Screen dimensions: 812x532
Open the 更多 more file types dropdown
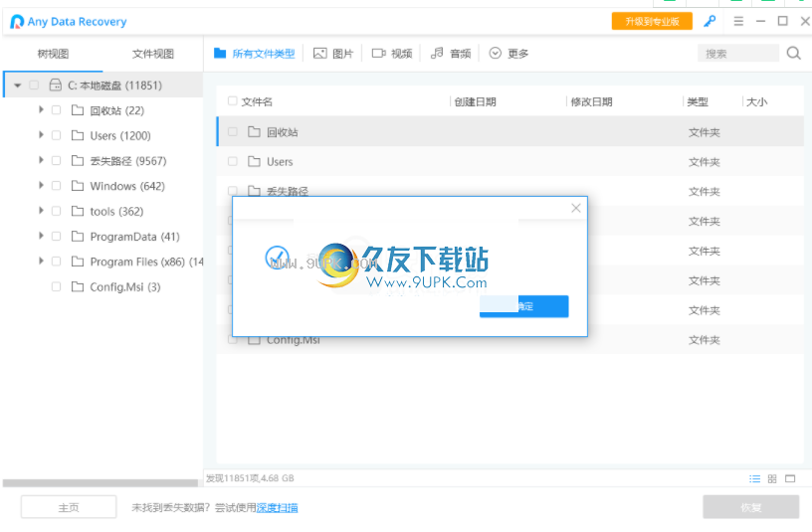point(508,54)
